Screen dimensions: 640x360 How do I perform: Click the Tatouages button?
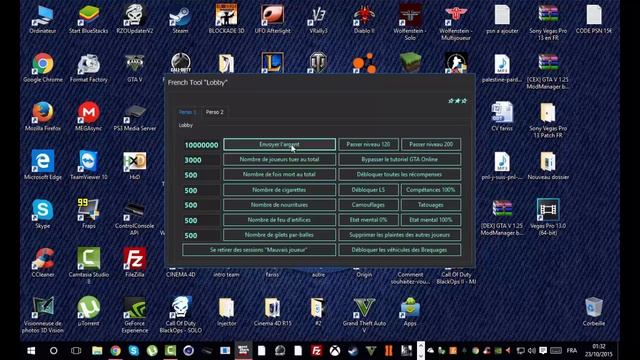point(431,205)
